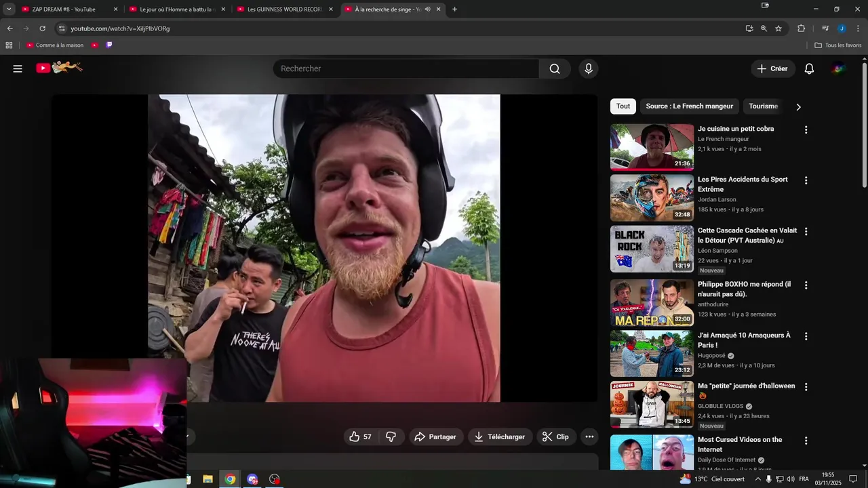Open options for "Cette Cascade Cachée" video
868x488 pixels.
pyautogui.click(x=806, y=231)
